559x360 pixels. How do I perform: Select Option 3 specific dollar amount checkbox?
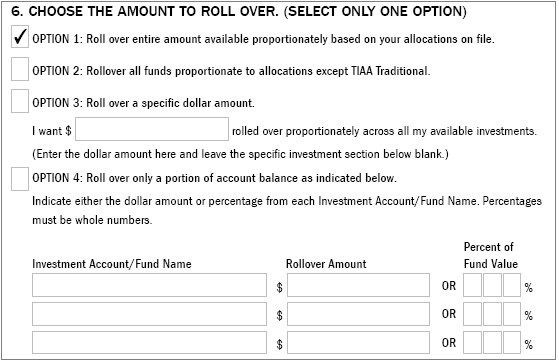click(x=20, y=101)
